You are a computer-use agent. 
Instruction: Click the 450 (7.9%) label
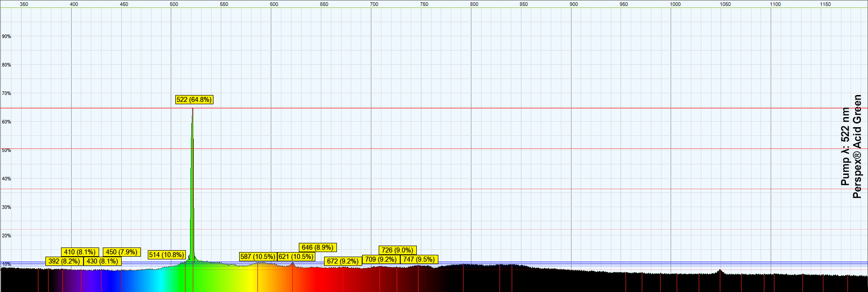[x=122, y=252]
